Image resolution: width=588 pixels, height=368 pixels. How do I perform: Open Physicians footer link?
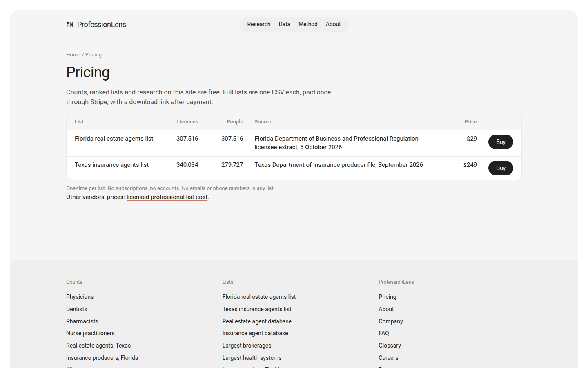tap(80, 297)
